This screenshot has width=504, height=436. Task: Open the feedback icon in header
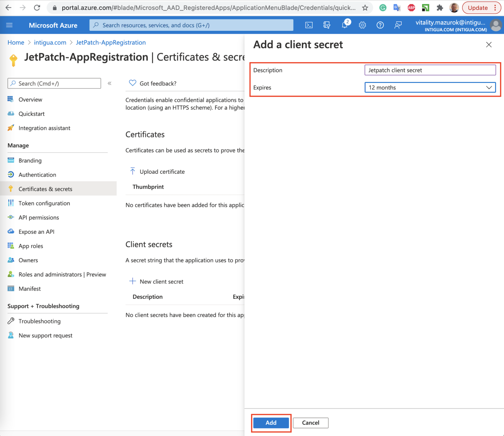398,25
